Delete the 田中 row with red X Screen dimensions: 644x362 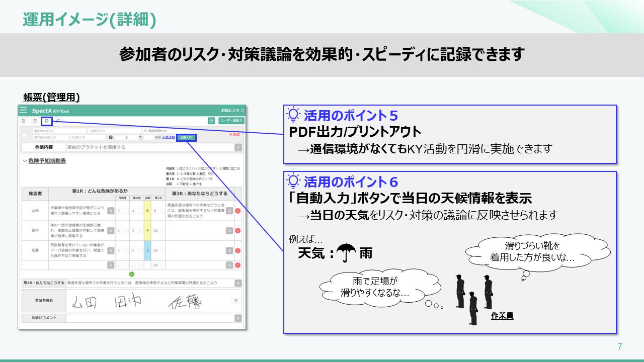click(x=237, y=230)
